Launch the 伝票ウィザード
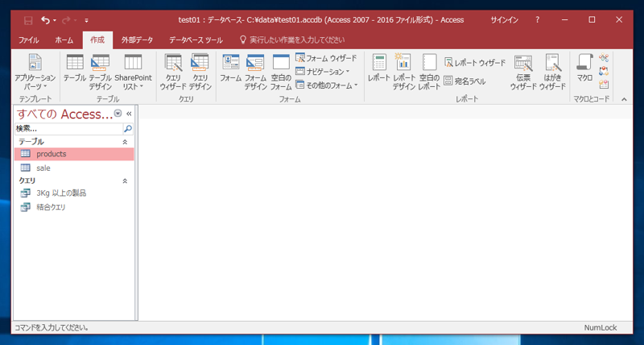The height and width of the screenshot is (345, 644). click(523, 72)
